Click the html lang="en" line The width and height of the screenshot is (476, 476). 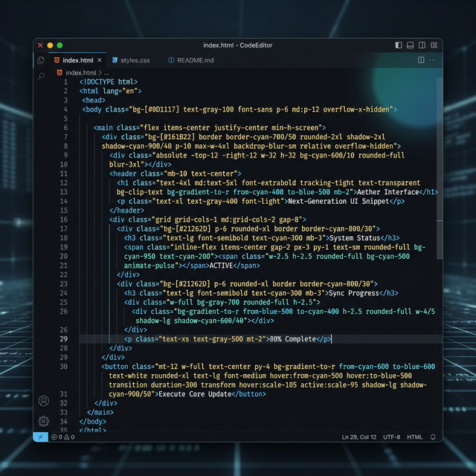coord(110,91)
